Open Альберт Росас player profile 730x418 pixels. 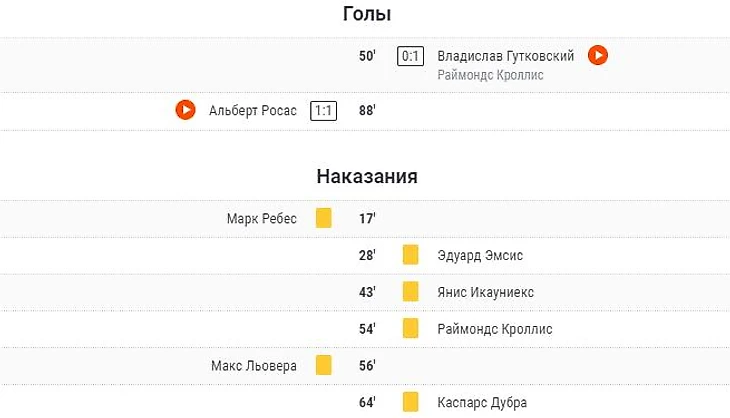(x=253, y=111)
